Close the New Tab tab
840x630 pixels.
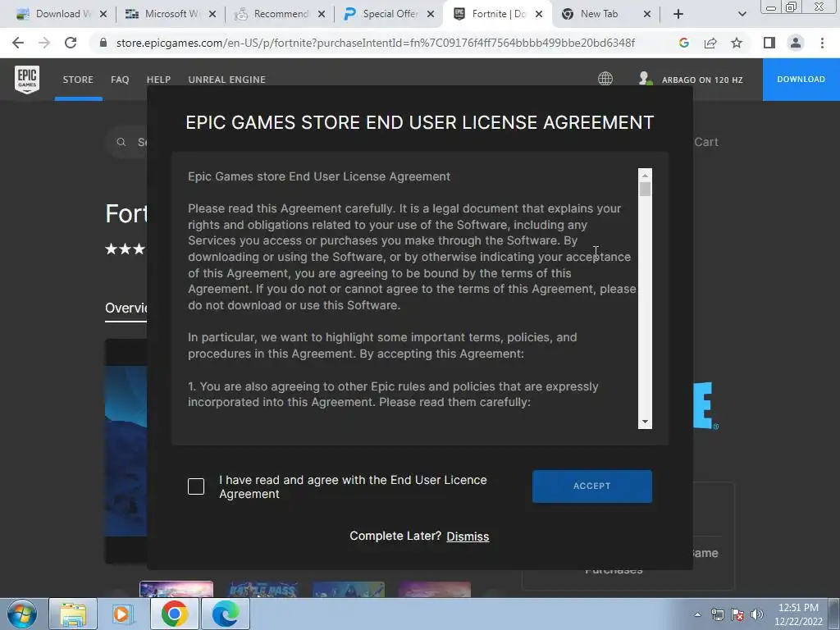pyautogui.click(x=646, y=14)
